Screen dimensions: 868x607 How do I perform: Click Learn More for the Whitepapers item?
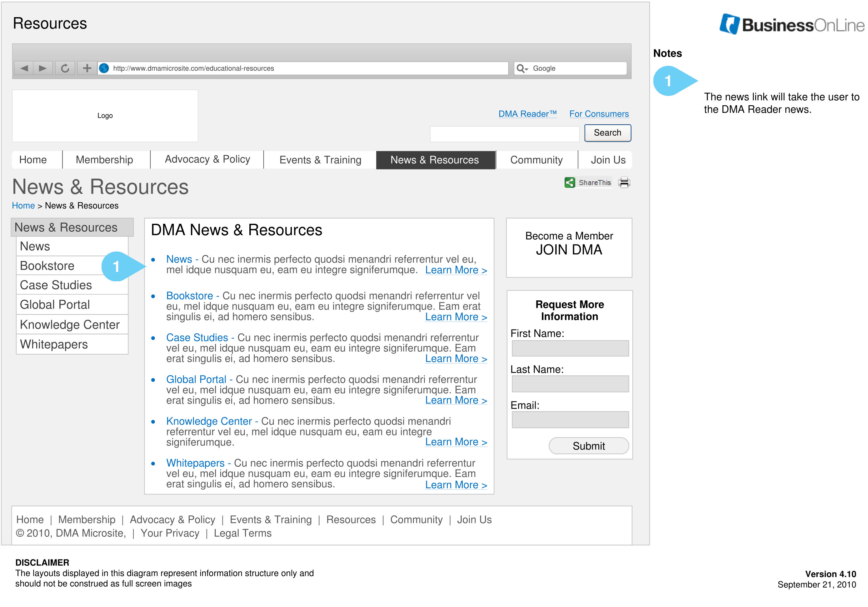point(456,485)
